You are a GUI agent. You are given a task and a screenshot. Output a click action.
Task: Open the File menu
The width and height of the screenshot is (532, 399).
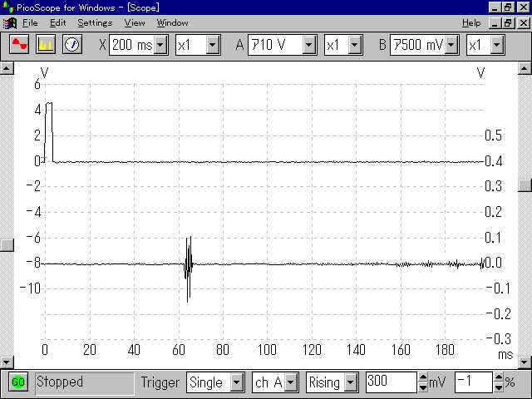point(30,23)
